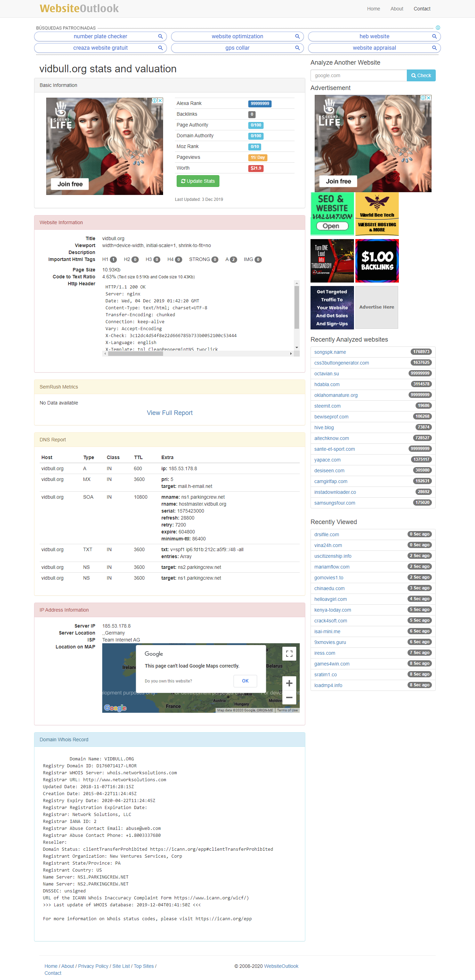This screenshot has width=475, height=980.
Task: Click the 'website appraisal' sponsored search
Action: [374, 48]
